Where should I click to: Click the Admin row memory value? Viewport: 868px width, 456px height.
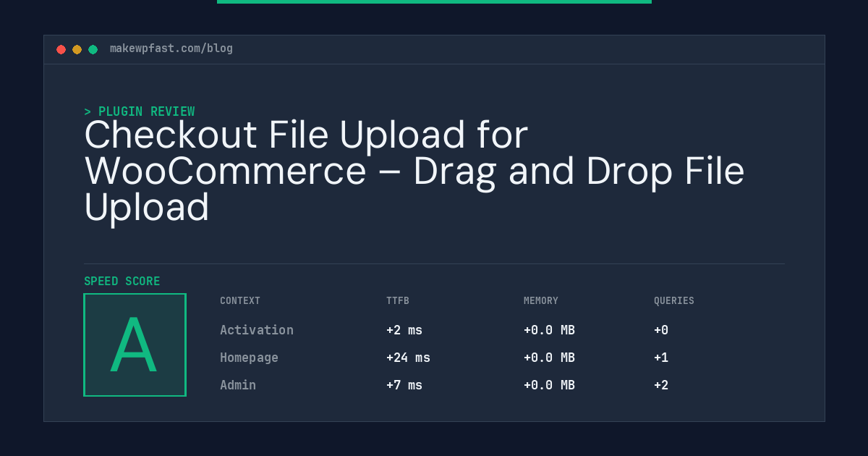coord(549,385)
